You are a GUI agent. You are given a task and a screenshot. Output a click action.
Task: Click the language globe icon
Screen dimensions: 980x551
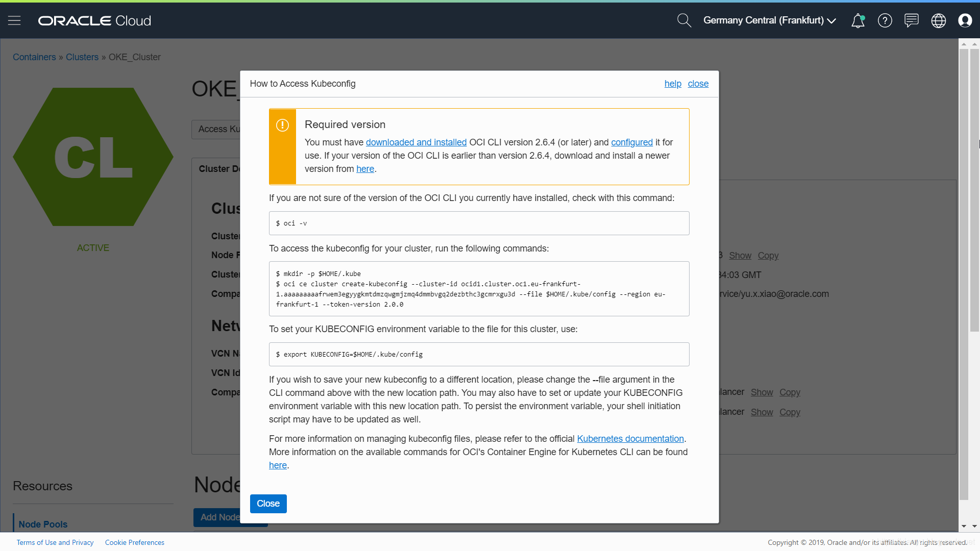[938, 20]
